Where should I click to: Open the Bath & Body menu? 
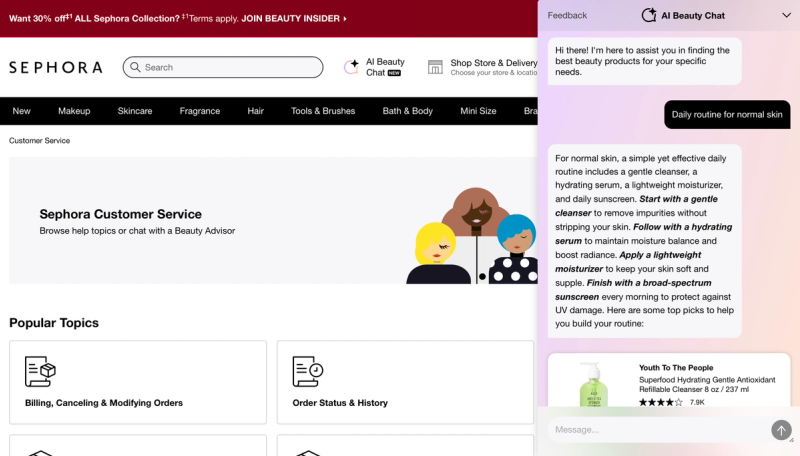point(408,111)
